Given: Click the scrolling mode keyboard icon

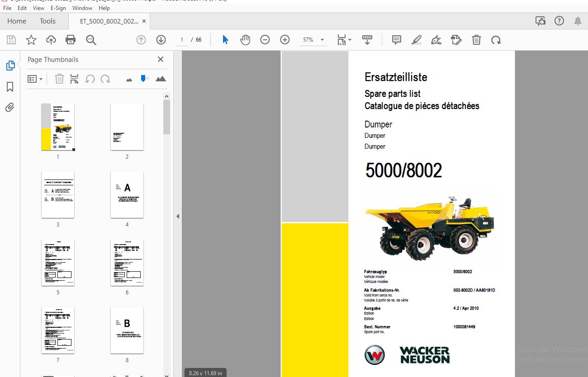Looking at the screenshot, I should click(367, 40).
